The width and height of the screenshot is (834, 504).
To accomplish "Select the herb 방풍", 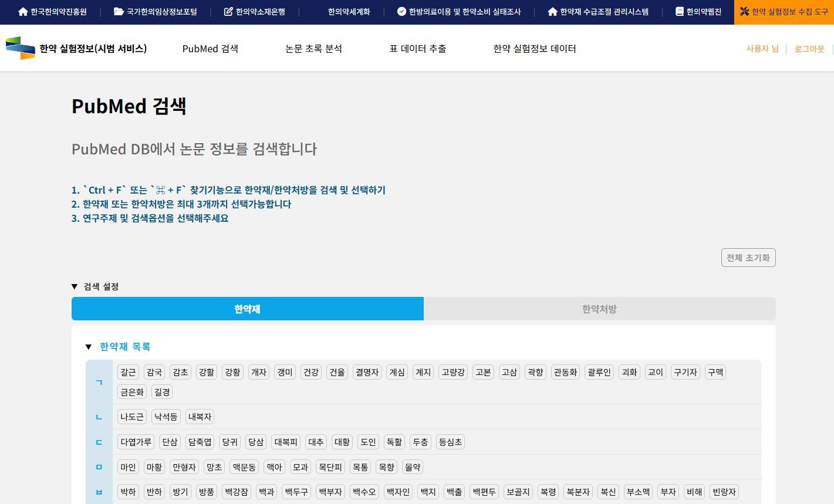I will coord(207,492).
